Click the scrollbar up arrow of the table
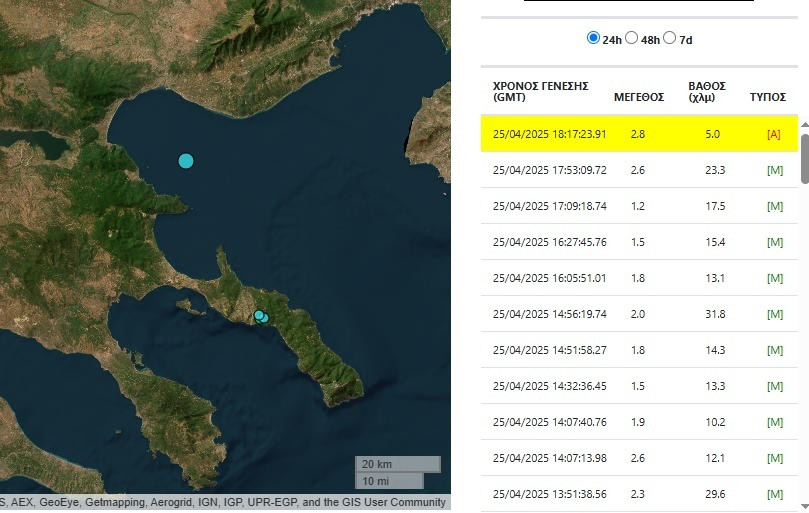Screen dimensions: 809x513 tap(804, 125)
